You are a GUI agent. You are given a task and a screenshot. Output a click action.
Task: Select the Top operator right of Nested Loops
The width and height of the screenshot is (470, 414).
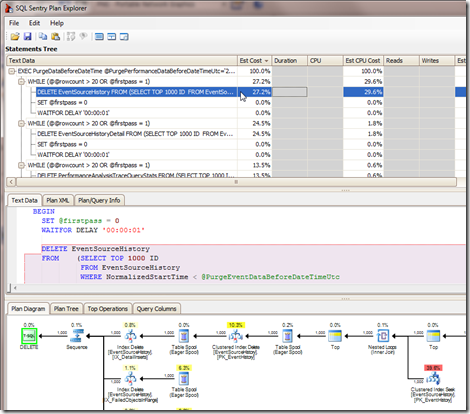tap(433, 336)
